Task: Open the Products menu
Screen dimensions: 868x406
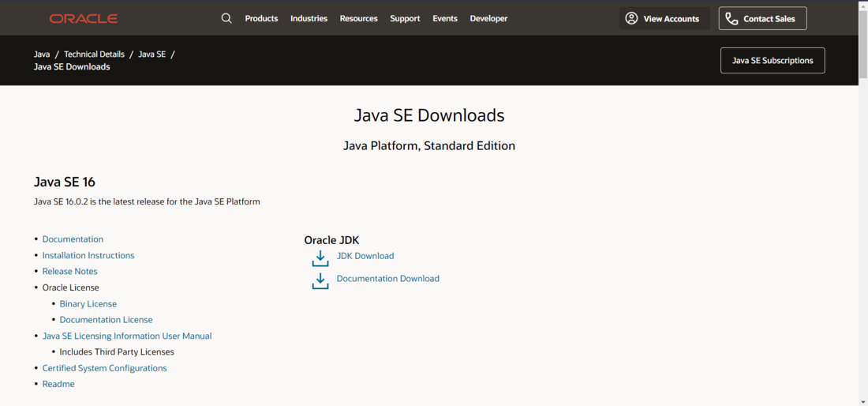Action: point(261,18)
